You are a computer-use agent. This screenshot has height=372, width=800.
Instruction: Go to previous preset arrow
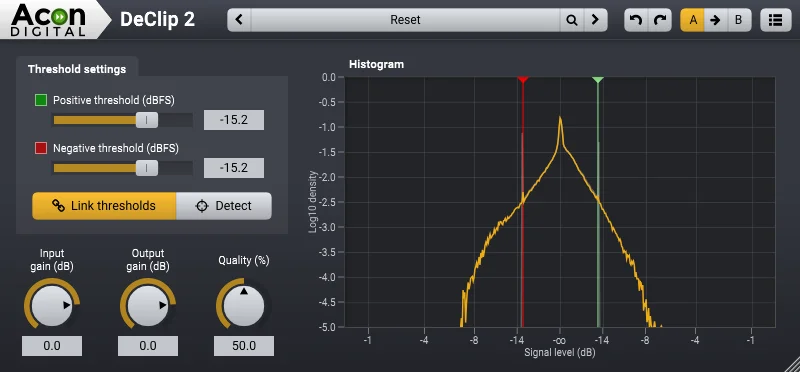pos(239,20)
